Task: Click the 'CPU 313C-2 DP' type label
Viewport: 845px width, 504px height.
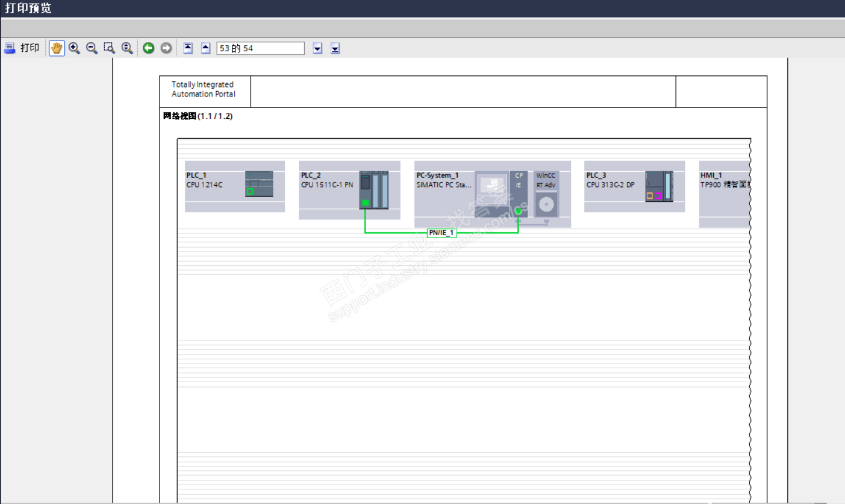Action: click(610, 185)
